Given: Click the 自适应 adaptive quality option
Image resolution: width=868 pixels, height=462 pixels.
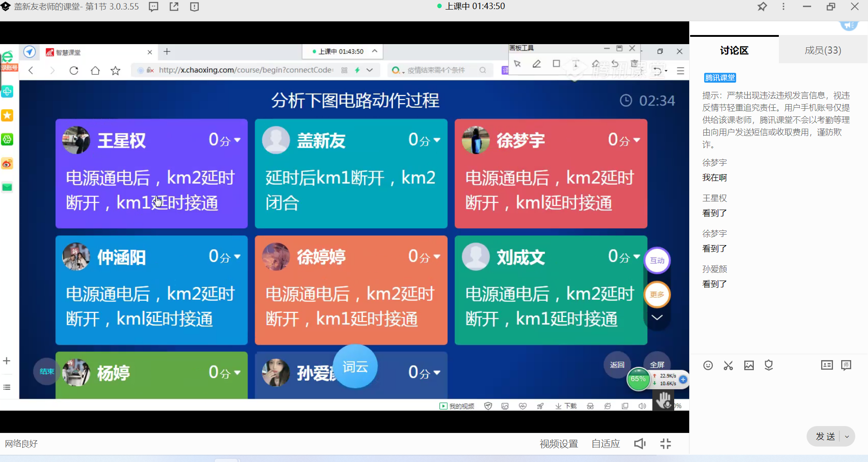Looking at the screenshot, I should click(606, 444).
